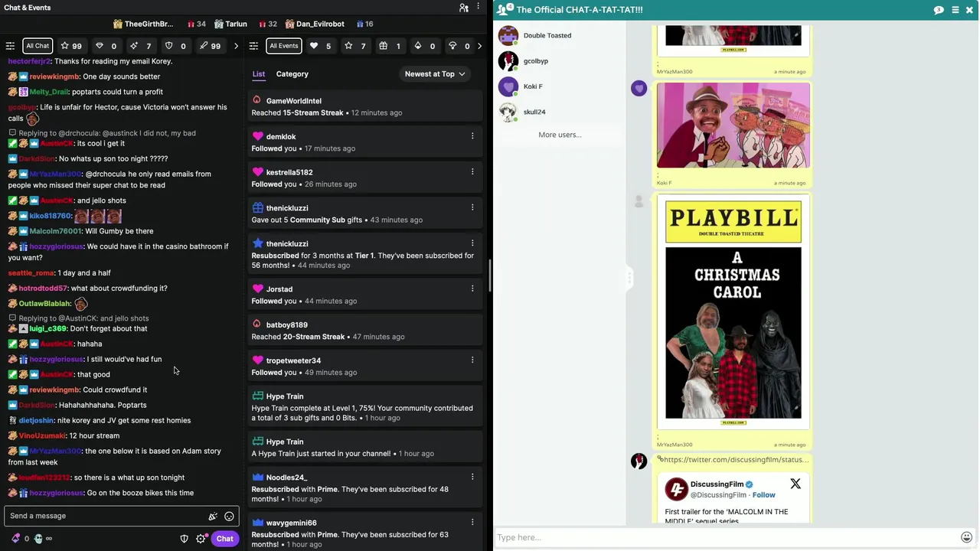The height and width of the screenshot is (551, 980).
Task: Click Follow on the DiscussingFilm tweet
Action: 763,495
